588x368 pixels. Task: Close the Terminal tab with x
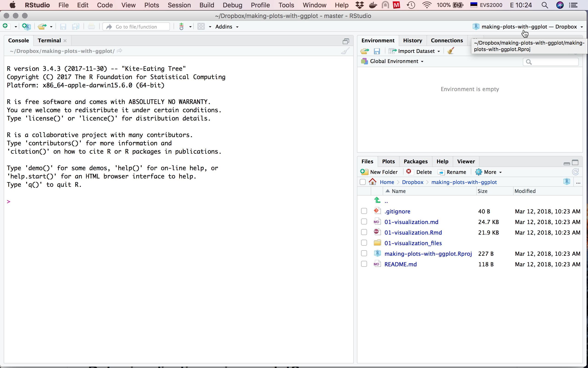[65, 41]
